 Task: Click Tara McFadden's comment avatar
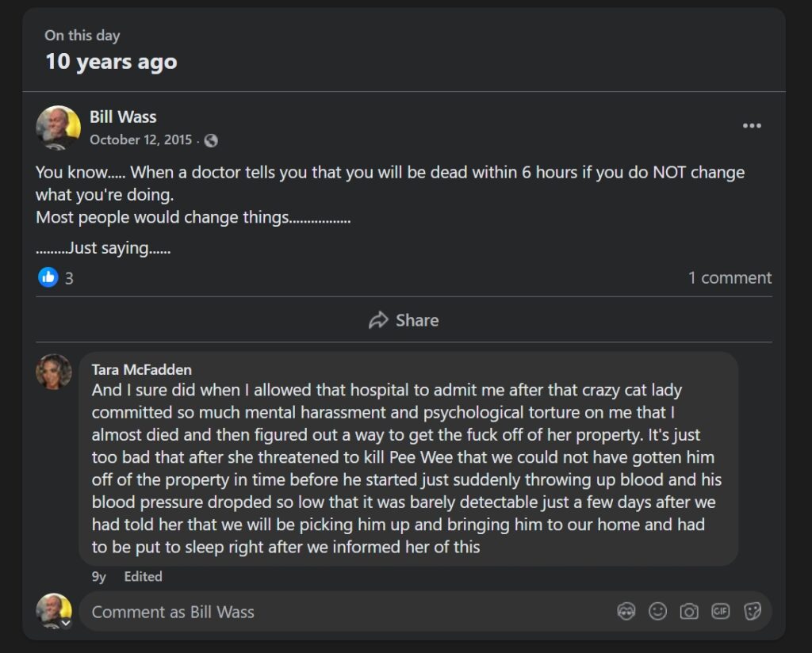point(54,372)
